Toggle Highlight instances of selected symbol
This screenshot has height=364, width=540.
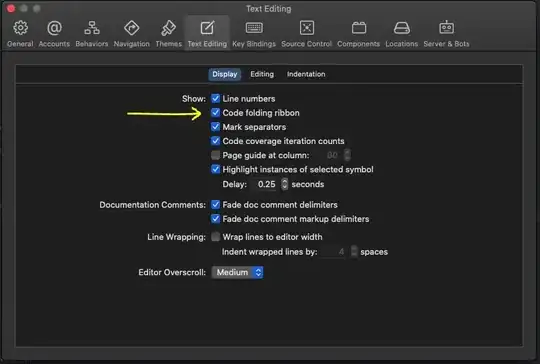[215, 169]
